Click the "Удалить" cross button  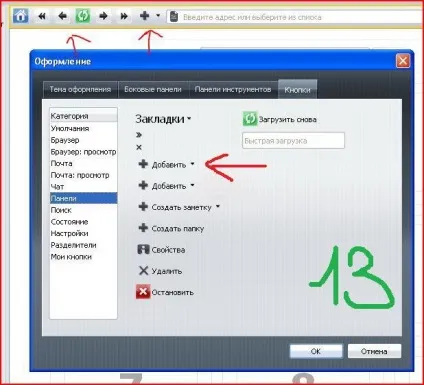click(160, 271)
